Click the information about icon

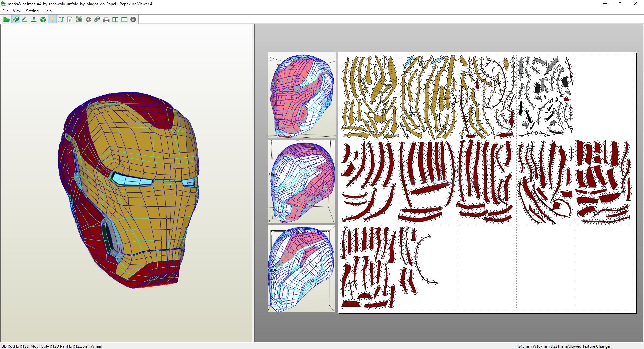133,20
